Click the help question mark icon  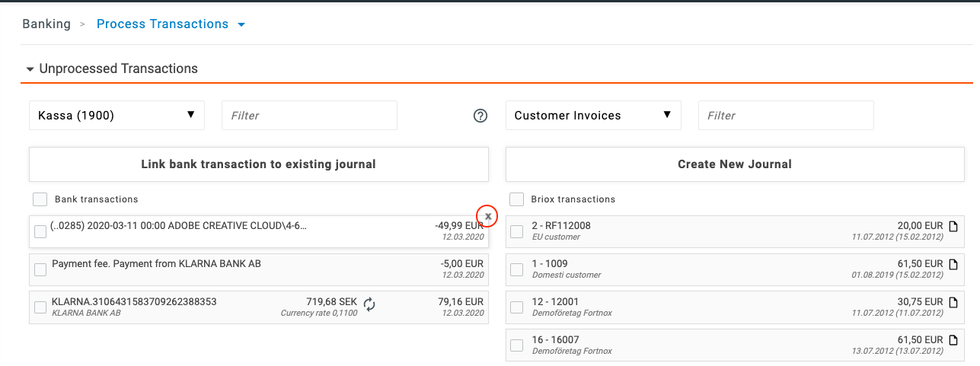click(x=480, y=116)
